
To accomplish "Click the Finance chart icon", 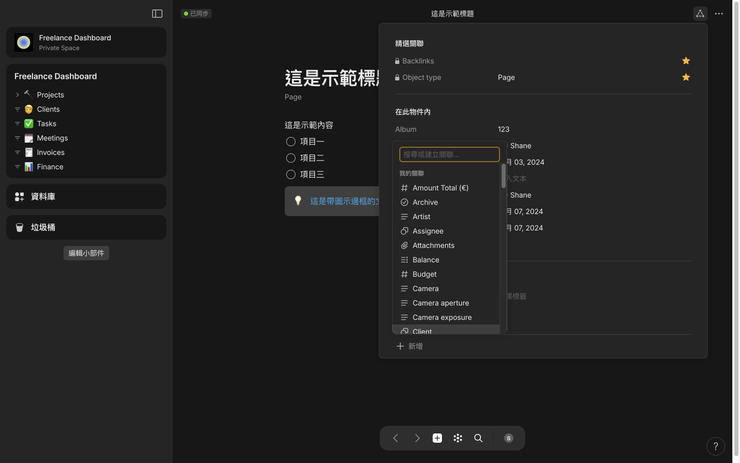I will click(x=29, y=167).
